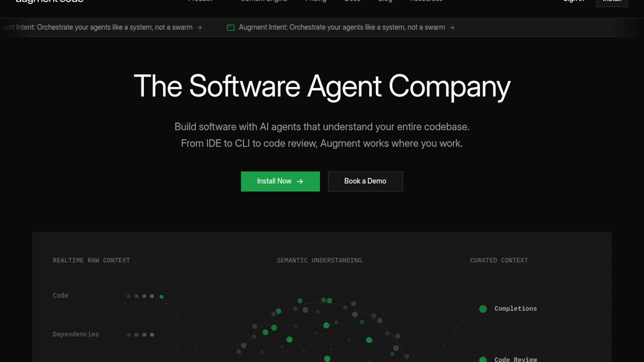Screen dimensions: 644x362
Task: Click the Dependencies label
Action: (76, 334)
